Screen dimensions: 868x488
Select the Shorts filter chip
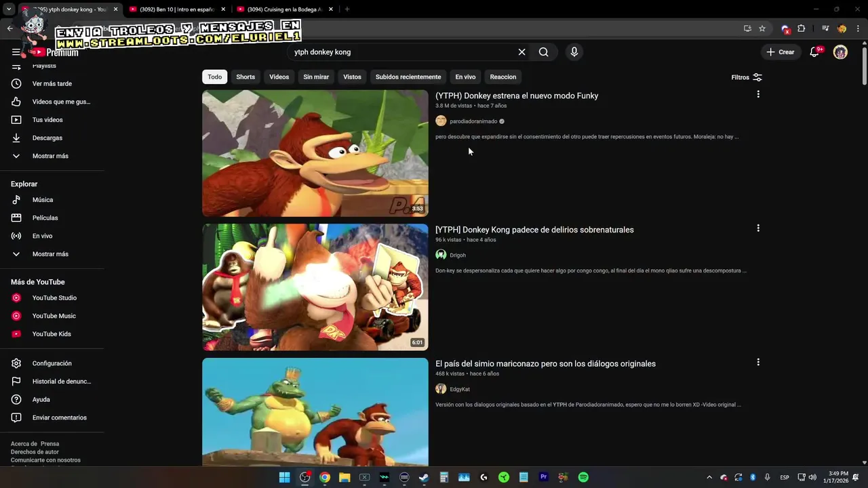[x=245, y=77]
